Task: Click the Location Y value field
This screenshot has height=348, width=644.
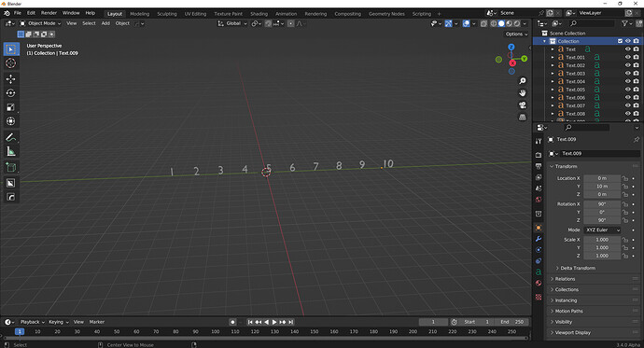Action: (x=602, y=187)
